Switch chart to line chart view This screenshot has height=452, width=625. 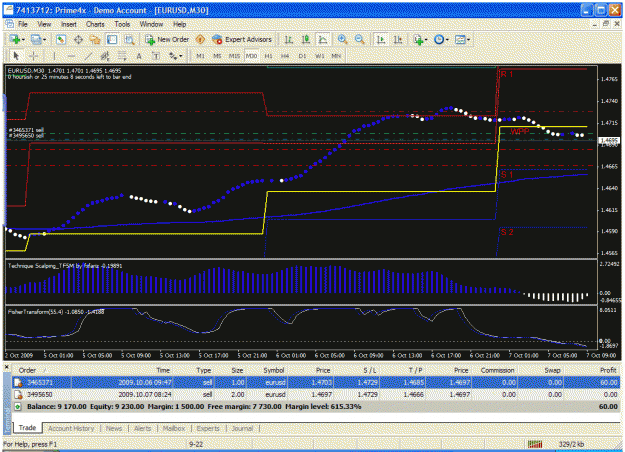pyautogui.click(x=322, y=39)
